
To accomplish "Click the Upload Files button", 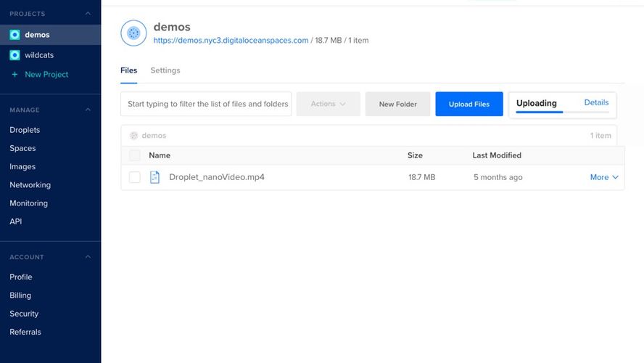I will click(469, 104).
